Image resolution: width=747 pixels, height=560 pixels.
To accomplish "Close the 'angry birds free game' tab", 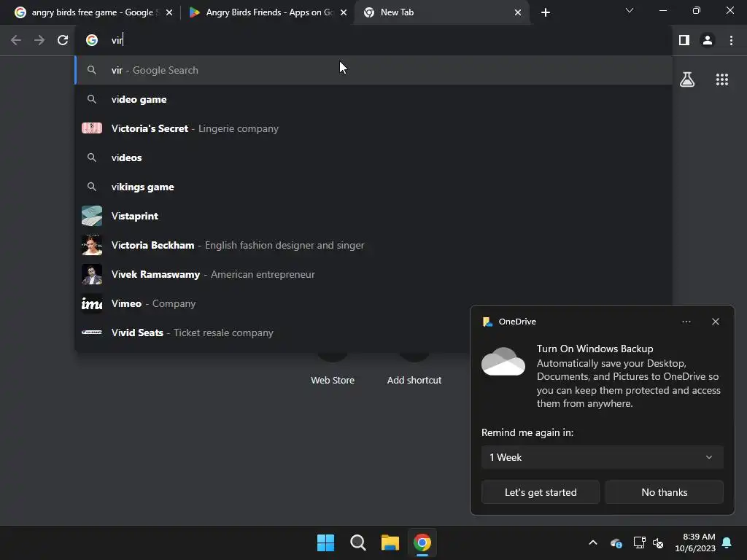I will (x=169, y=12).
